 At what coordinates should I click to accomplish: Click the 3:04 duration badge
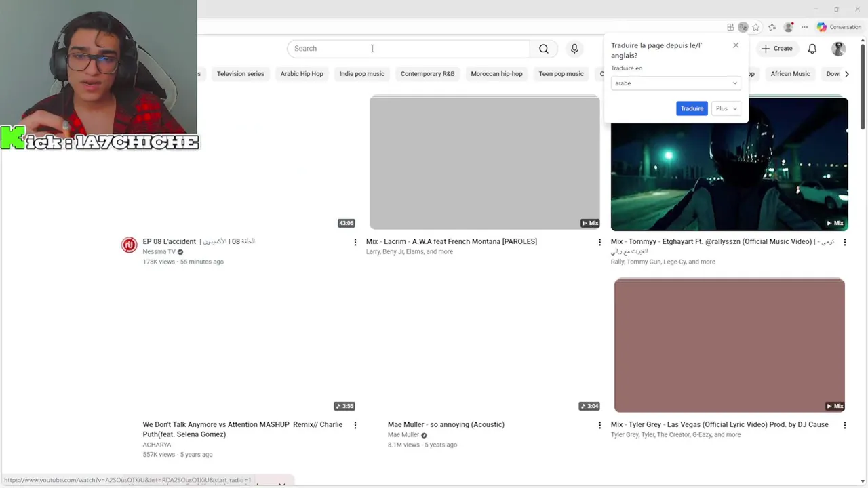[589, 406]
